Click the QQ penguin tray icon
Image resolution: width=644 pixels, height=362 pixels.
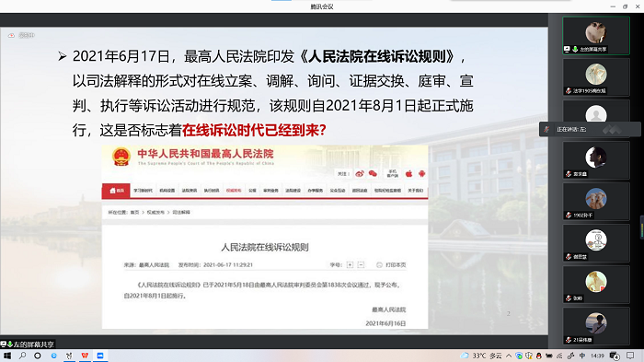pos(538,356)
